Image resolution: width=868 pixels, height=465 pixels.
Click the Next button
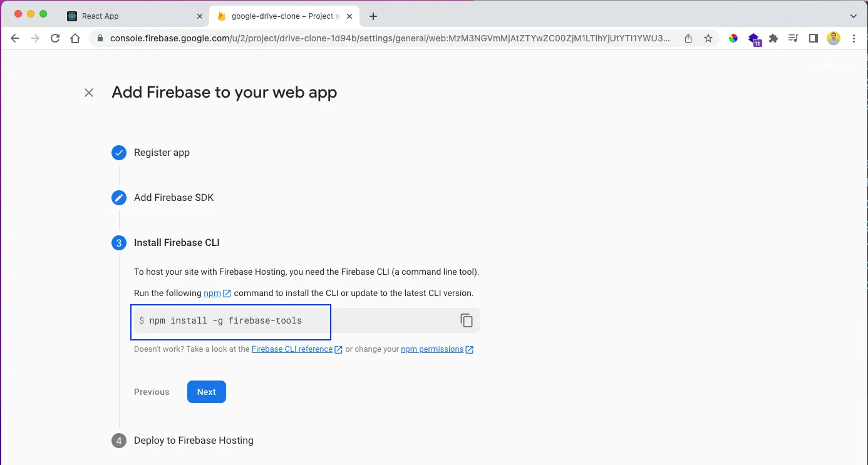(x=207, y=392)
